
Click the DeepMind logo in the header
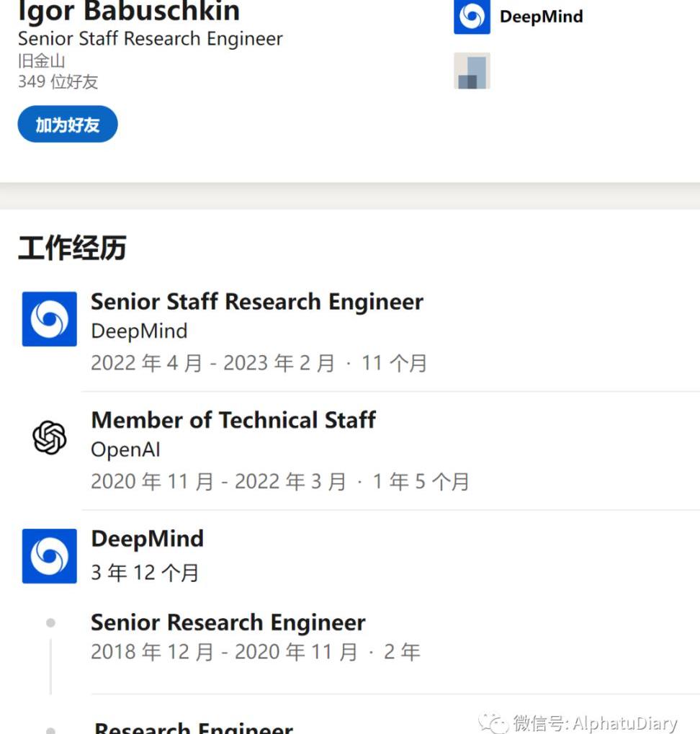pos(472,17)
